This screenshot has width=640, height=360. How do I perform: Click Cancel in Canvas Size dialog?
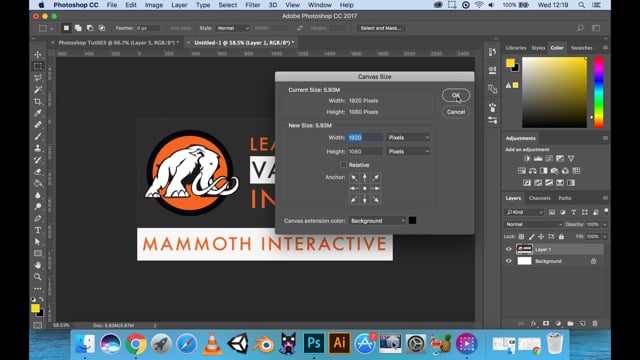point(456,112)
